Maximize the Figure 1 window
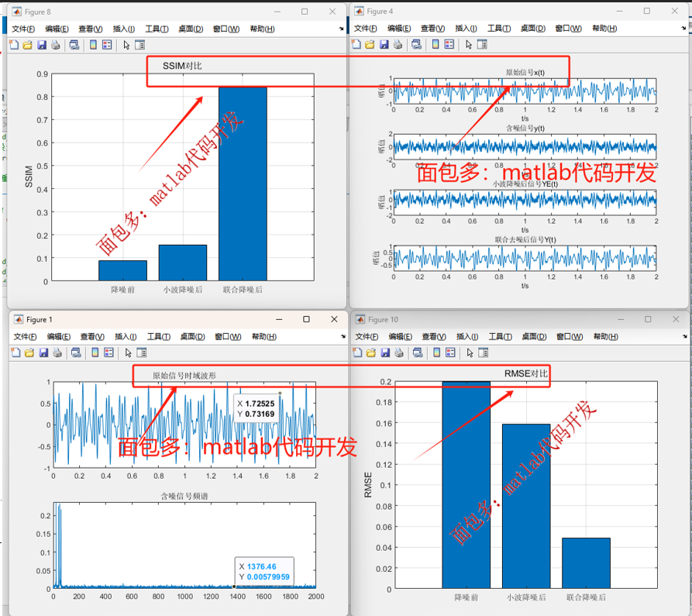 [306, 319]
